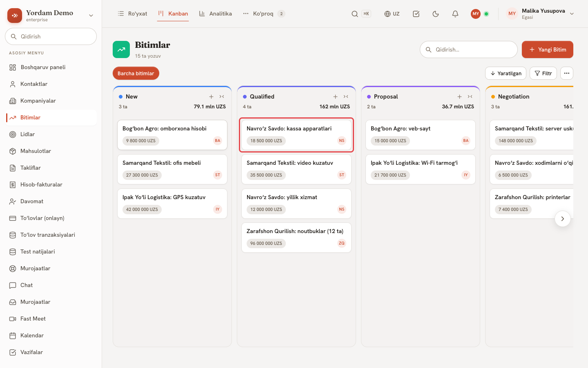588x368 pixels.
Task: Open Kalendar in the sidebar
Action: 51,335
